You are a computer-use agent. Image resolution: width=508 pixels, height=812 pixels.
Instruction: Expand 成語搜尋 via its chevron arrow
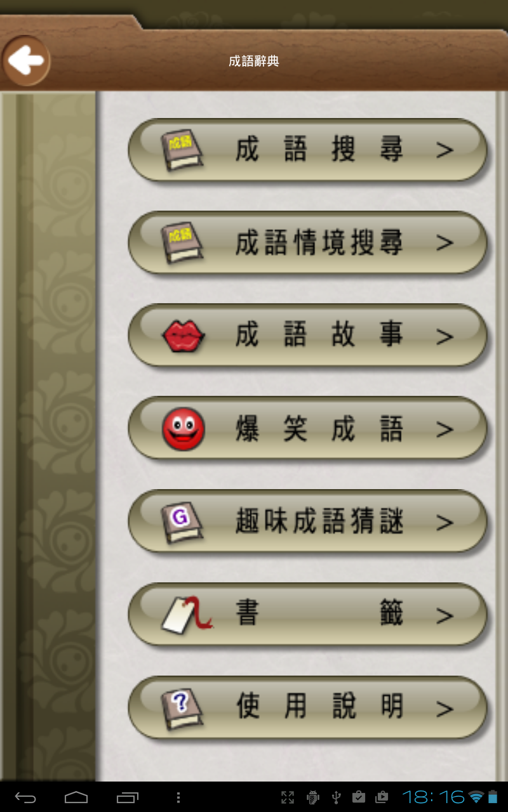[x=445, y=150]
